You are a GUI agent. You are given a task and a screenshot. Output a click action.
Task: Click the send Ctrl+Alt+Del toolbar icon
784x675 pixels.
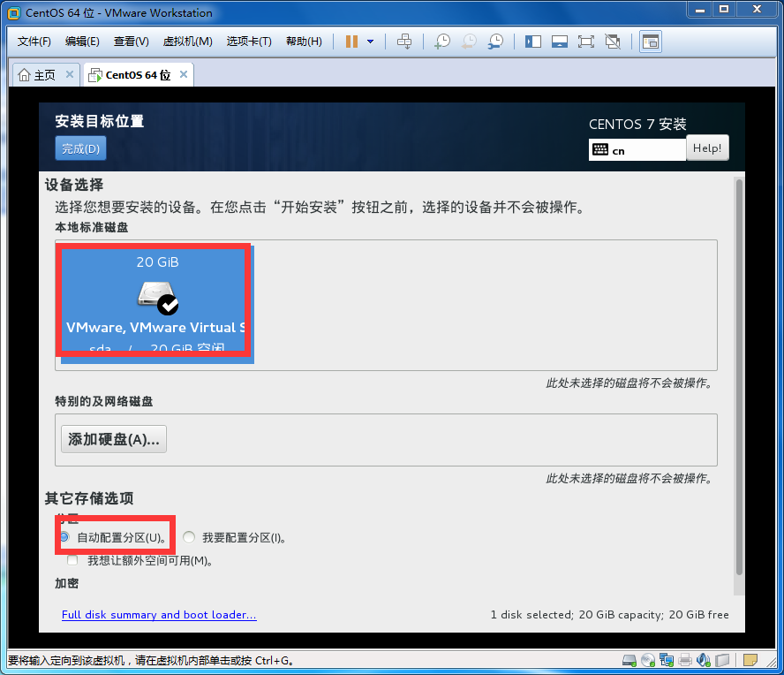point(404,42)
